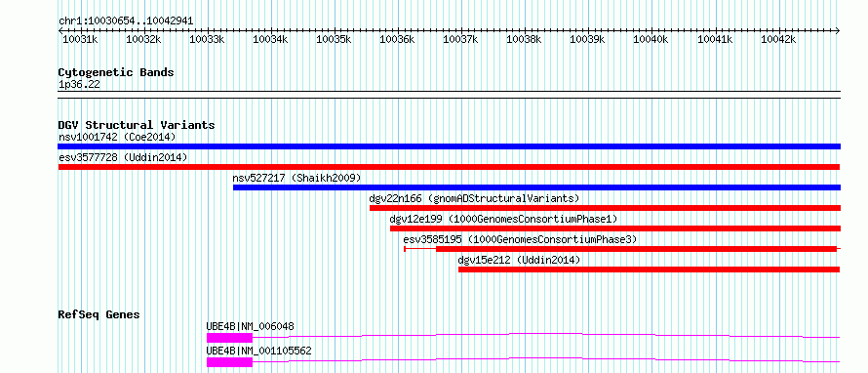Click the dgv15e212 (Uddin2014) label
868x373 pixels.
(x=519, y=260)
